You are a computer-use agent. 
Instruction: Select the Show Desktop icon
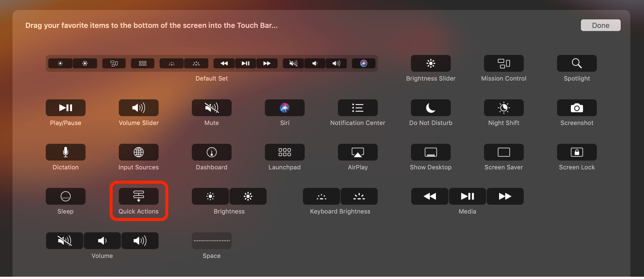pyautogui.click(x=431, y=152)
